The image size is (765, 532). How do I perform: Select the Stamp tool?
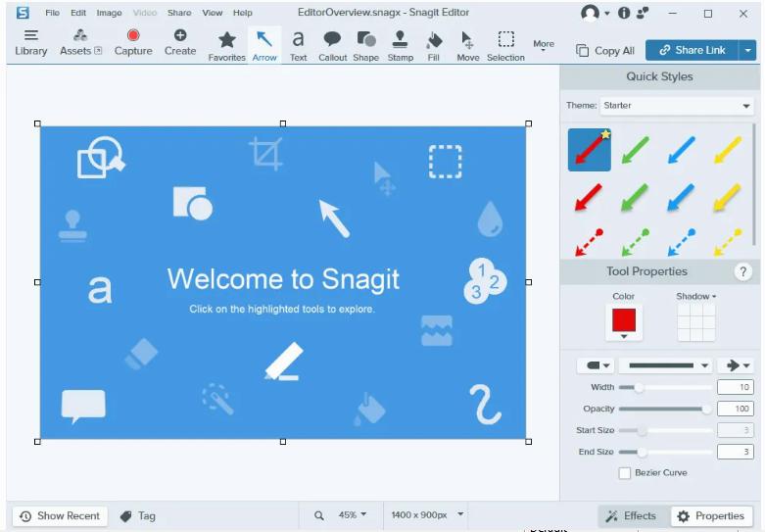tap(400, 45)
